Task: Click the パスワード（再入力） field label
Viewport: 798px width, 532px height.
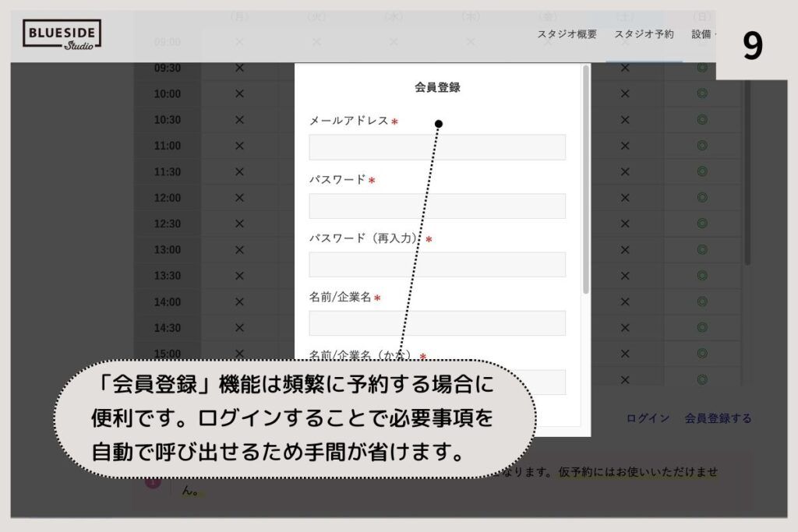Action: coord(365,238)
